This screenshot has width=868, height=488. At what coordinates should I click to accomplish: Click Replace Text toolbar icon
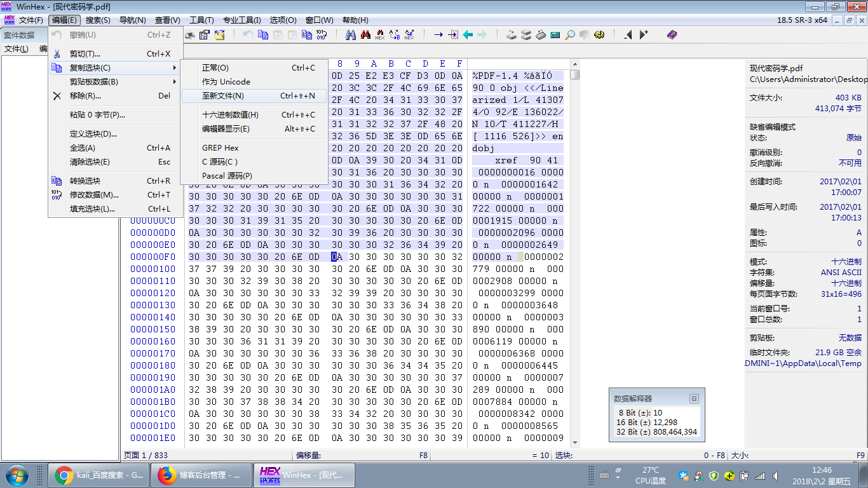(395, 35)
